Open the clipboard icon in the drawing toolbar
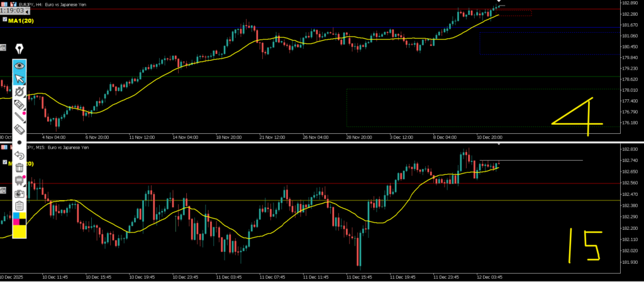Image resolution: width=644 pixels, height=282 pixels. (x=19, y=206)
